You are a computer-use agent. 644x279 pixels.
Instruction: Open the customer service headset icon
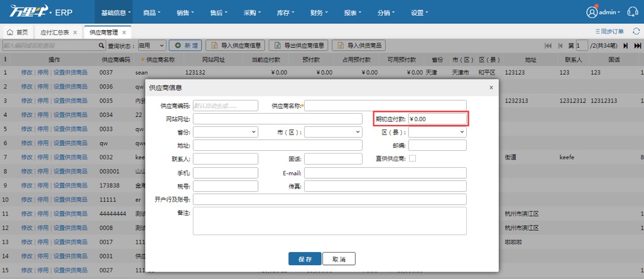coord(633,13)
